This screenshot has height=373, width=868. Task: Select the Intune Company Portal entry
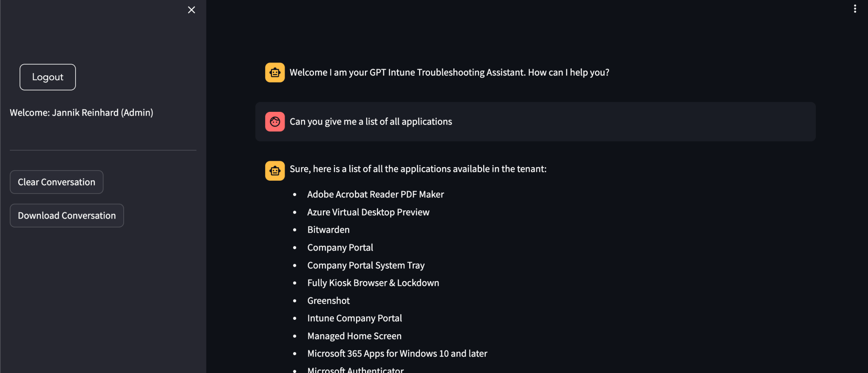354,318
